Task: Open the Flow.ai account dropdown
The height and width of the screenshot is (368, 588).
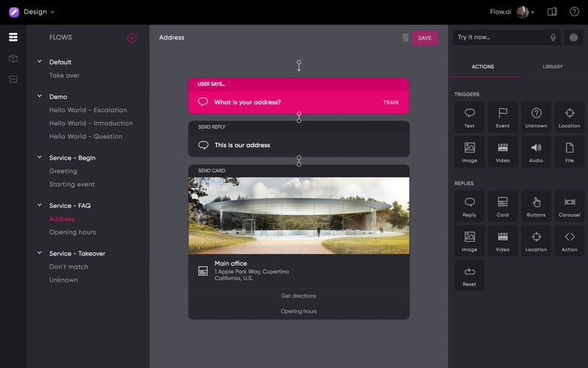Action: (x=512, y=12)
